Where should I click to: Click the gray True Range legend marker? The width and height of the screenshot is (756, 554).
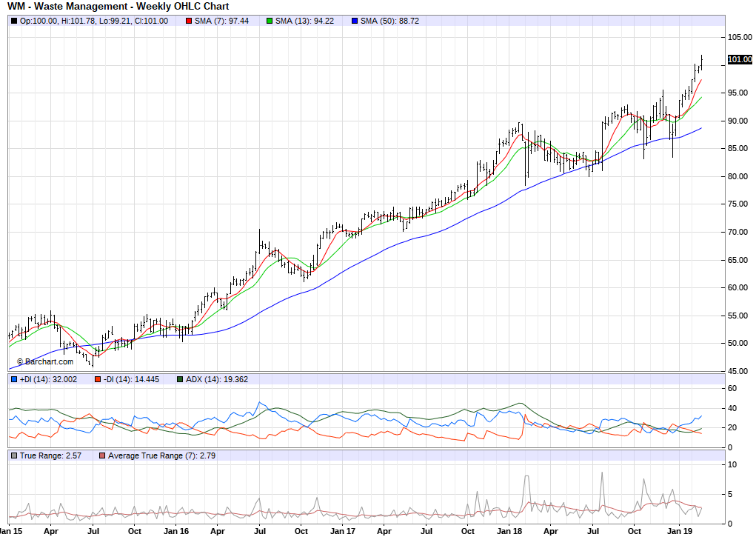click(x=13, y=455)
